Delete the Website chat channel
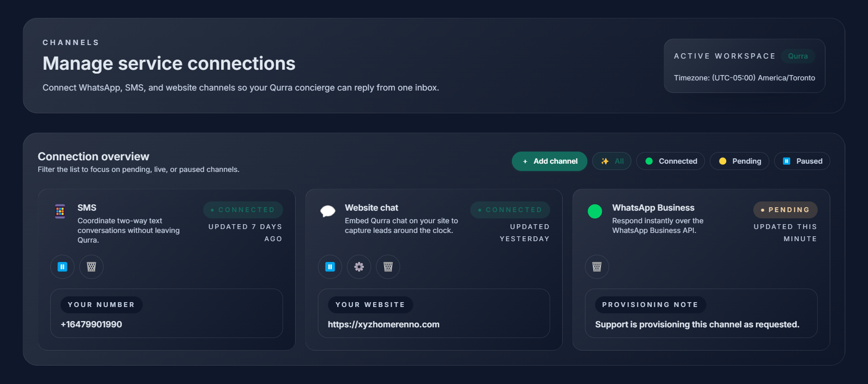868x384 pixels. coord(388,267)
